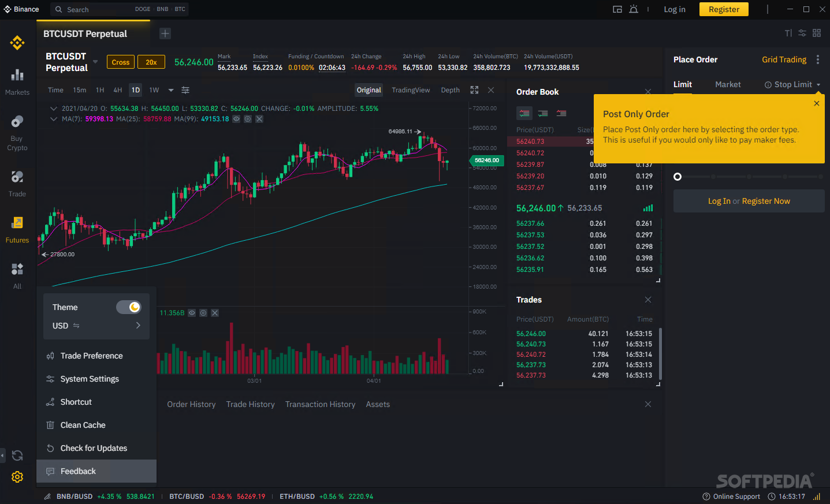Screen dimensions: 830x504
Task: Collapse the MA values row chevron
Action: (x=54, y=119)
